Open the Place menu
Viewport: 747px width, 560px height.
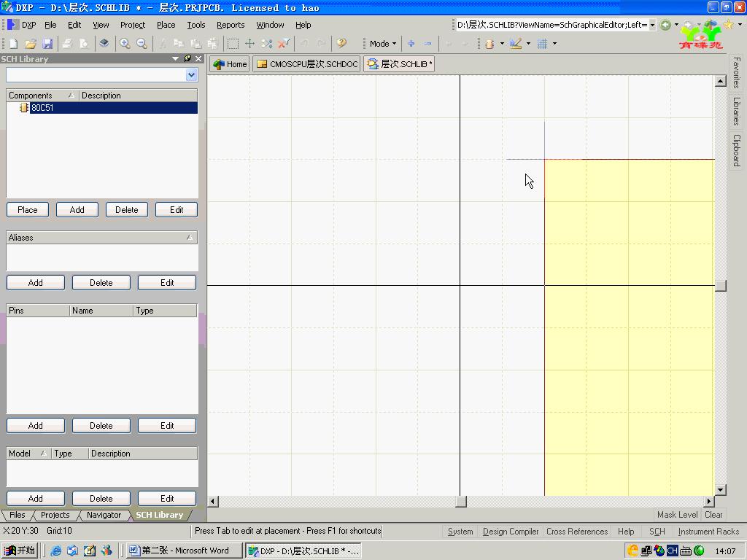pos(166,25)
